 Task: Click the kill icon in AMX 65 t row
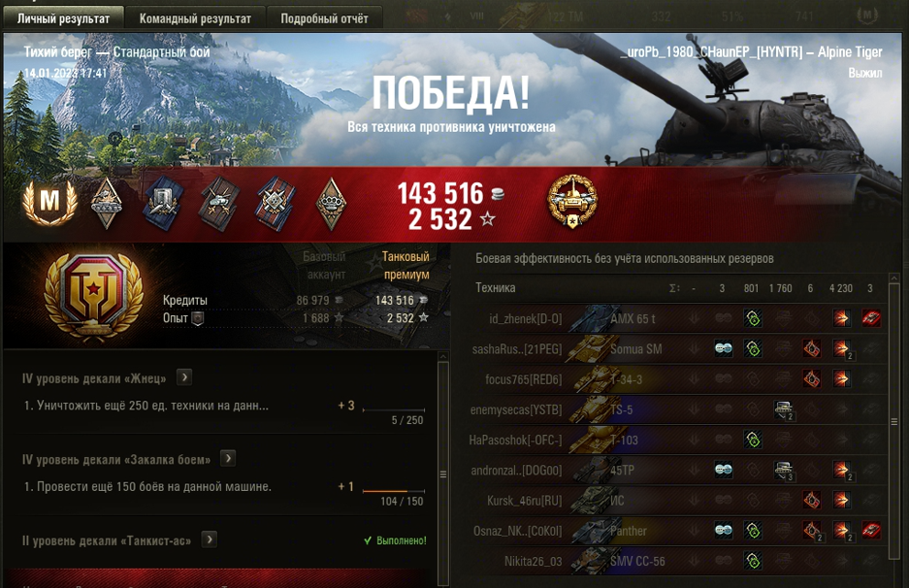coord(871,318)
